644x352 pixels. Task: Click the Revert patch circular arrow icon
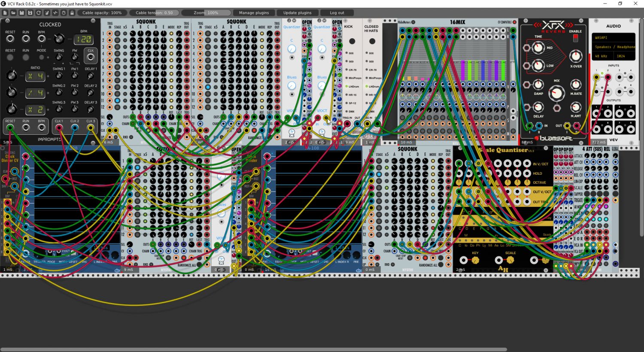tap(38, 13)
